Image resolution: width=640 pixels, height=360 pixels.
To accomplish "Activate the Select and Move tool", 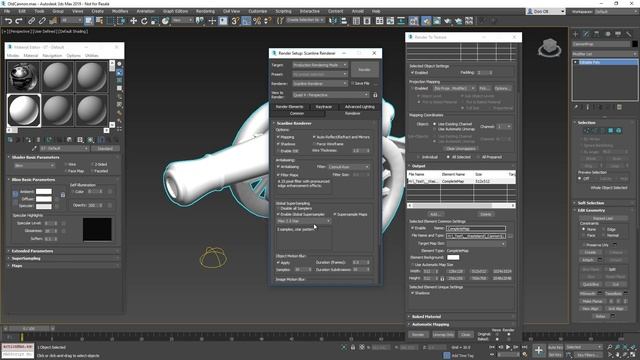I will [x=133, y=21].
